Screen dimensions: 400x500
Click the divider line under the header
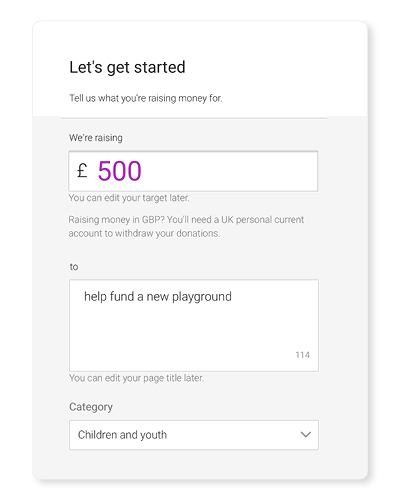coord(194,118)
